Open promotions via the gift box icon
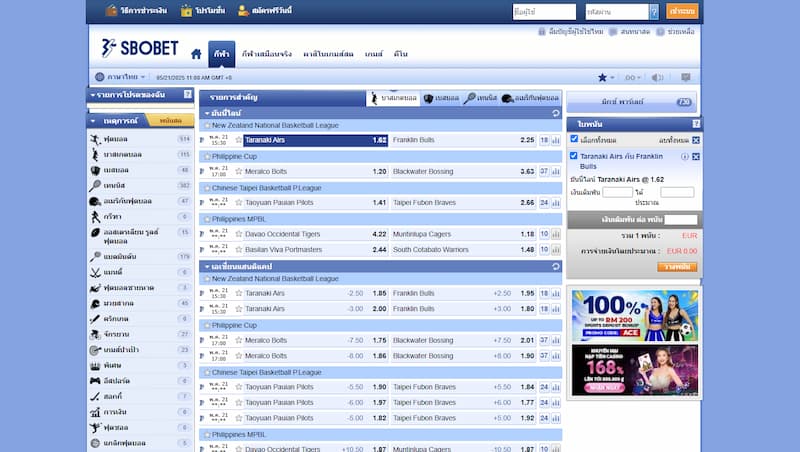 pyautogui.click(x=186, y=10)
